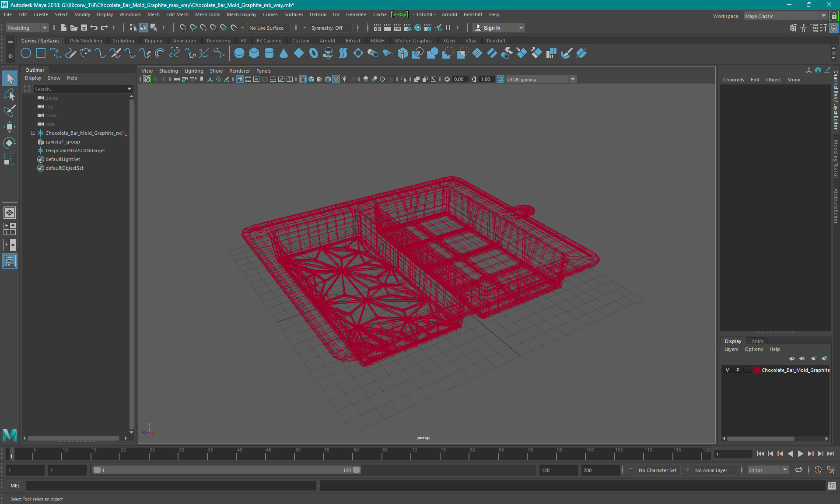Image resolution: width=840 pixels, height=504 pixels.
Task: Click the Save scene icon
Action: (x=84, y=28)
